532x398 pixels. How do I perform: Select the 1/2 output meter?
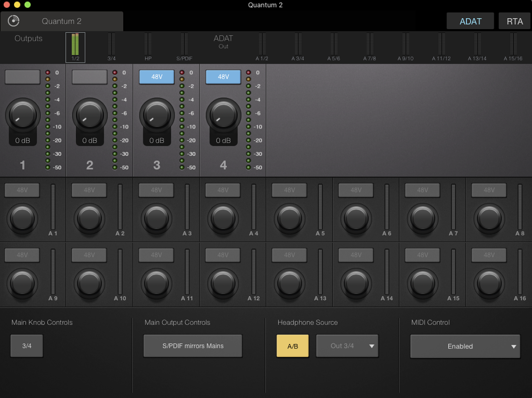75,47
